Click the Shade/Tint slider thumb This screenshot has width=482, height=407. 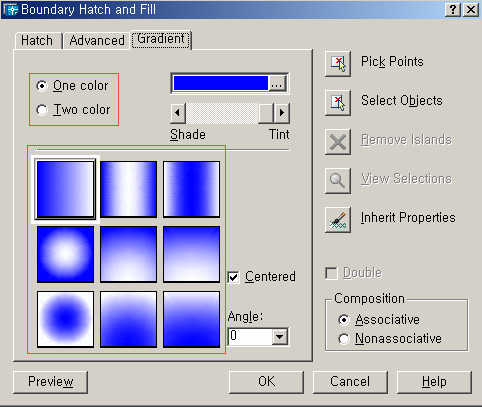coord(266,113)
